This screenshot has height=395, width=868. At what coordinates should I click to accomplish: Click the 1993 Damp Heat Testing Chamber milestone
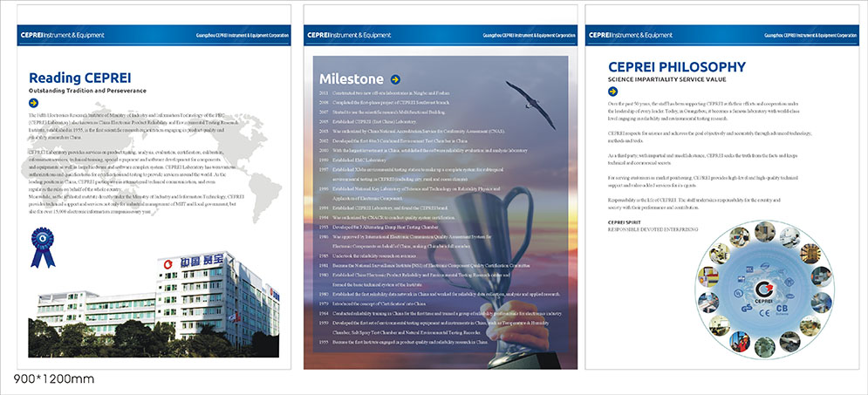point(379,228)
